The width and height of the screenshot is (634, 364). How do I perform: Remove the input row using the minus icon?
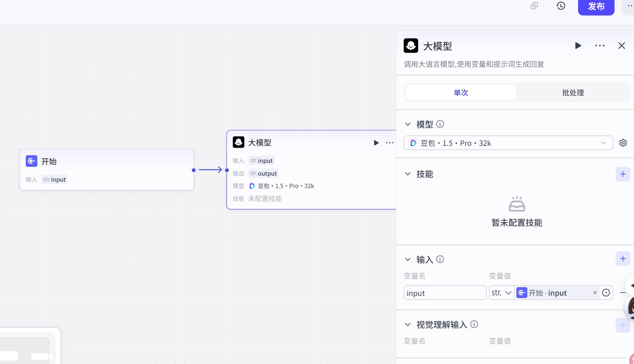(x=623, y=293)
